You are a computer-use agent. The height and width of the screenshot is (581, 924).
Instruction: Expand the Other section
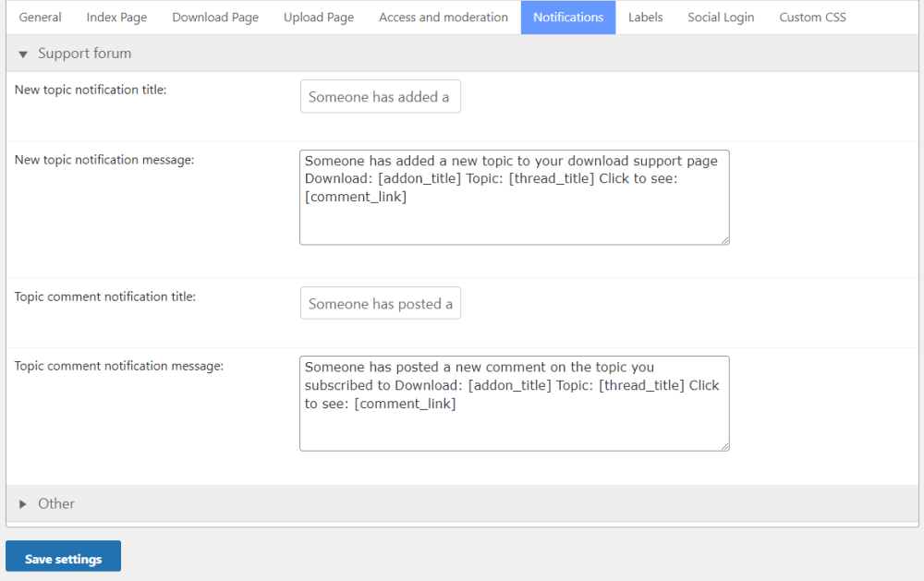tap(23, 504)
